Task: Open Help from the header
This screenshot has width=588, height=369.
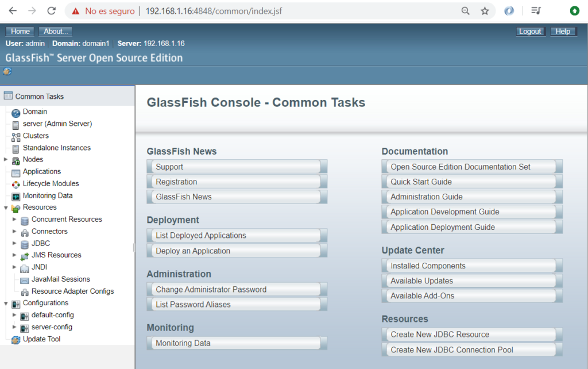Action: pyautogui.click(x=563, y=32)
